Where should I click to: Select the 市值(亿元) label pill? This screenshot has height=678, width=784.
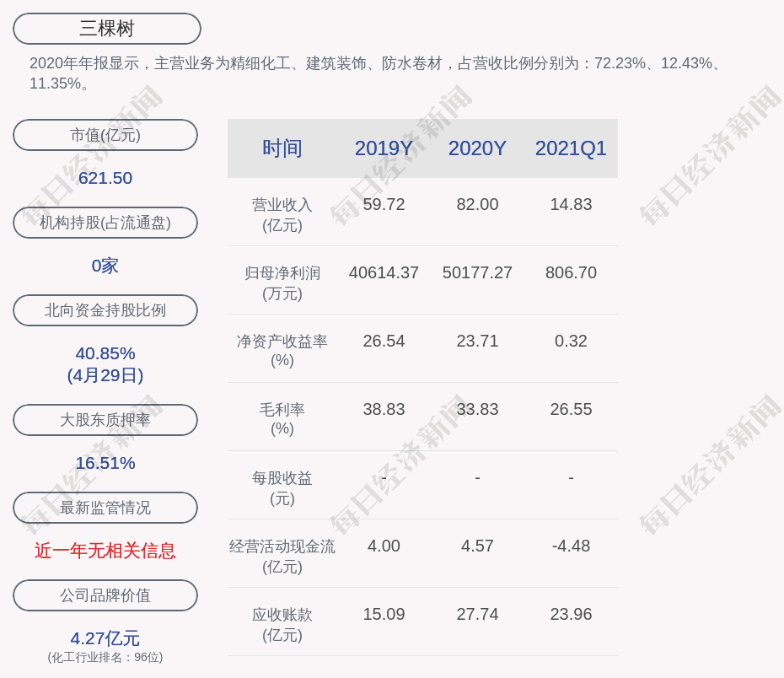click(x=105, y=135)
